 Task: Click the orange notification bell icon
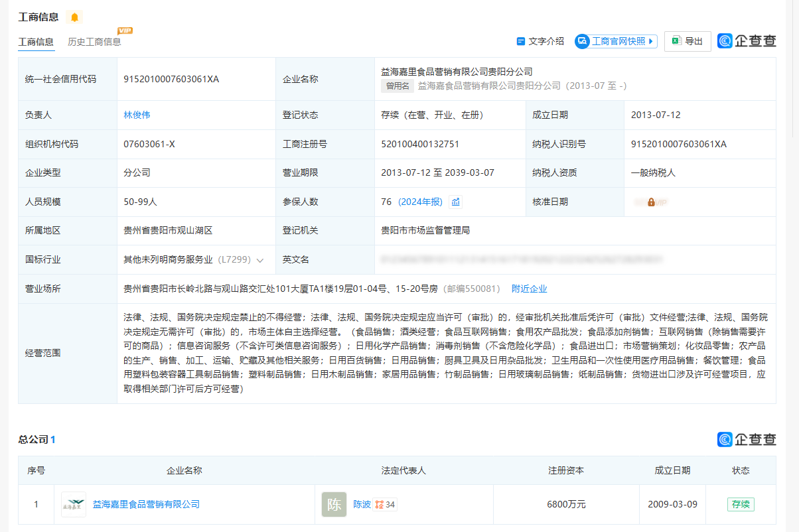pos(74,17)
